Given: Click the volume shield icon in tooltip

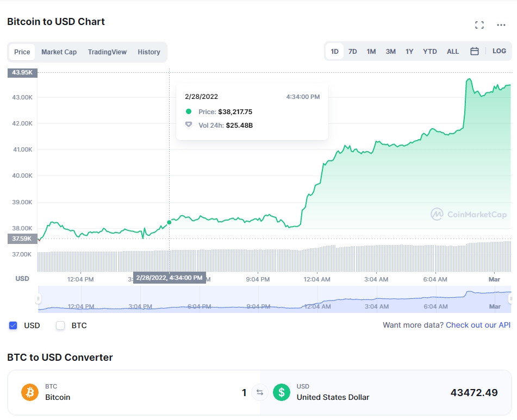Looking at the screenshot, I should [189, 125].
